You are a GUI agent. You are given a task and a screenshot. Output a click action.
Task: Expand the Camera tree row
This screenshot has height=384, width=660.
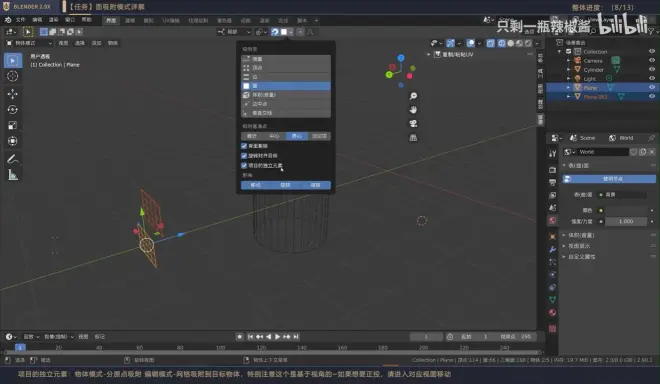(569, 61)
